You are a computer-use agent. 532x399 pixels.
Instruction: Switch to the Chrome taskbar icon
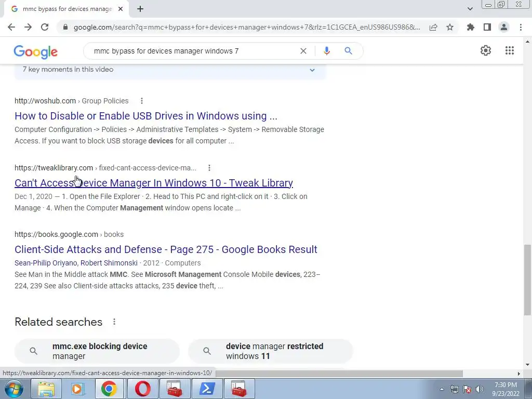point(109,389)
